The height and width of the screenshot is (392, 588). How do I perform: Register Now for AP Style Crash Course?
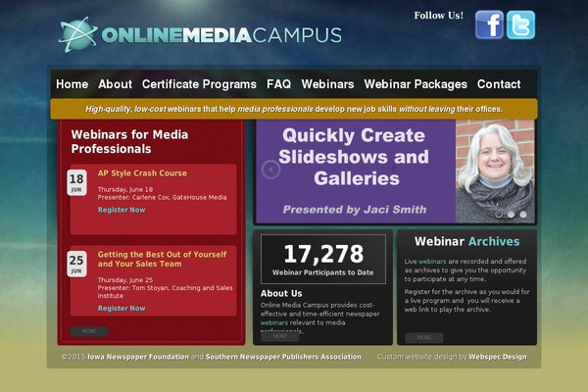point(122,210)
